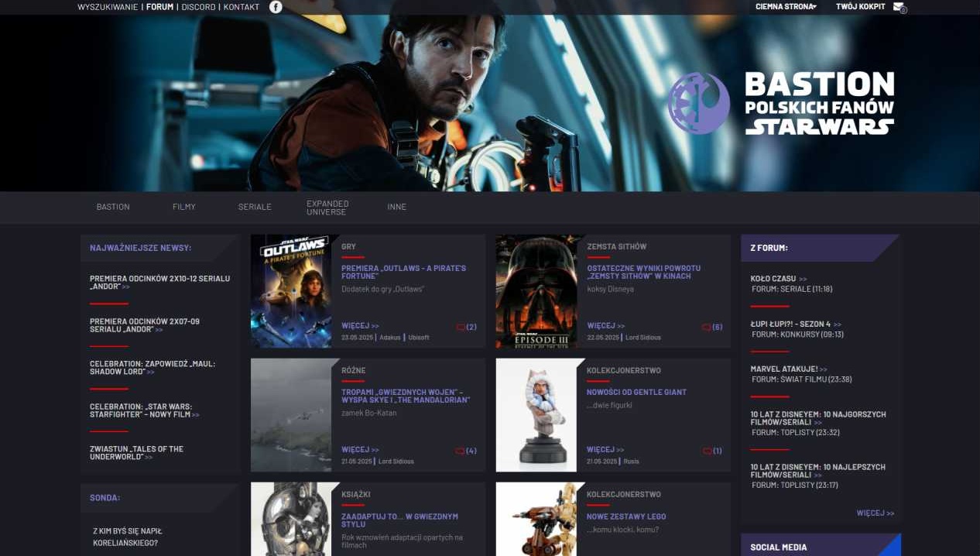Open comments bubble for Nowości od Gentle Giant
The width and height of the screenshot is (980, 556).
click(712, 451)
